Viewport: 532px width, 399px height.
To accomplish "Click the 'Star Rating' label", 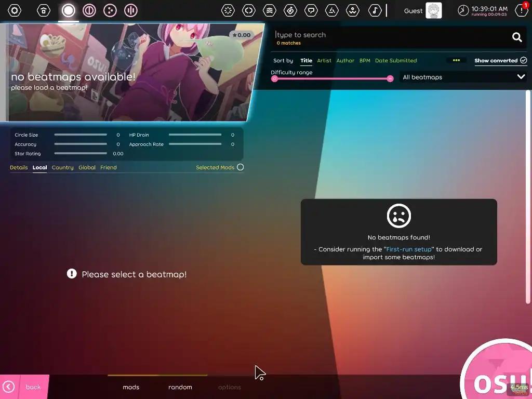I will point(28,154).
